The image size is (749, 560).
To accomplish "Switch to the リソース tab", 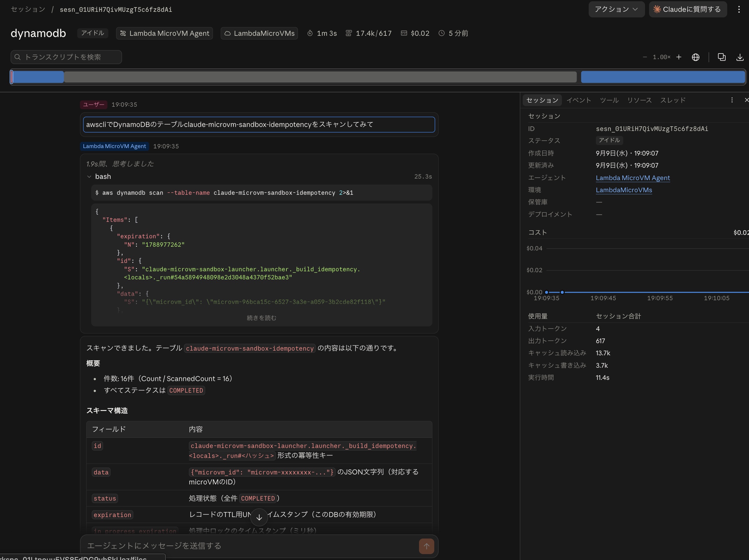I will [x=639, y=100].
